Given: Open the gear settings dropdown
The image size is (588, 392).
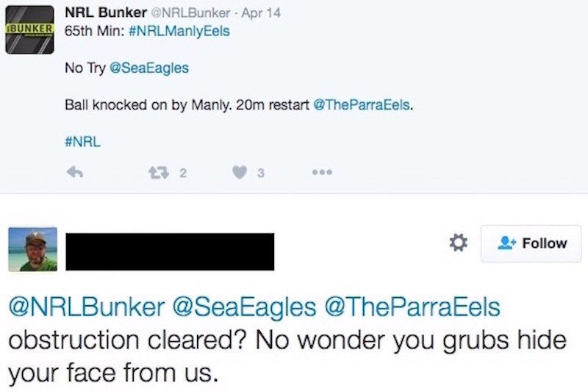Looking at the screenshot, I should coord(459,243).
